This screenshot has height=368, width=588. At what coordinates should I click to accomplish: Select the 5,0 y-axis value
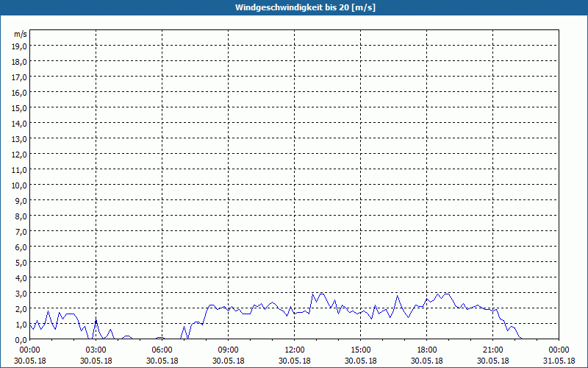point(22,263)
